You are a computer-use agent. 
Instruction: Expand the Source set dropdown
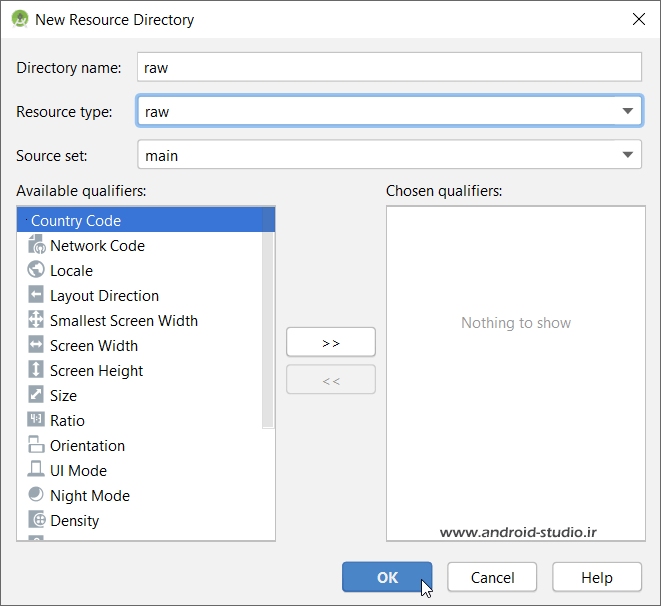626,155
